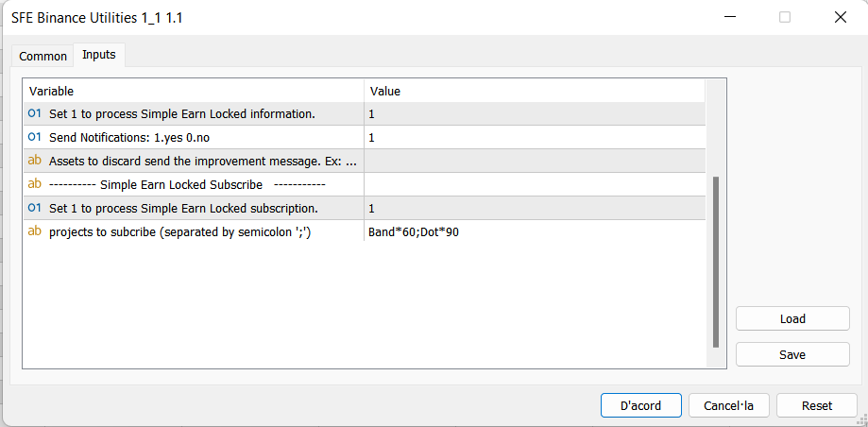Select the Inputs tab
Viewport: 868px width, 427px height.
pos(99,54)
